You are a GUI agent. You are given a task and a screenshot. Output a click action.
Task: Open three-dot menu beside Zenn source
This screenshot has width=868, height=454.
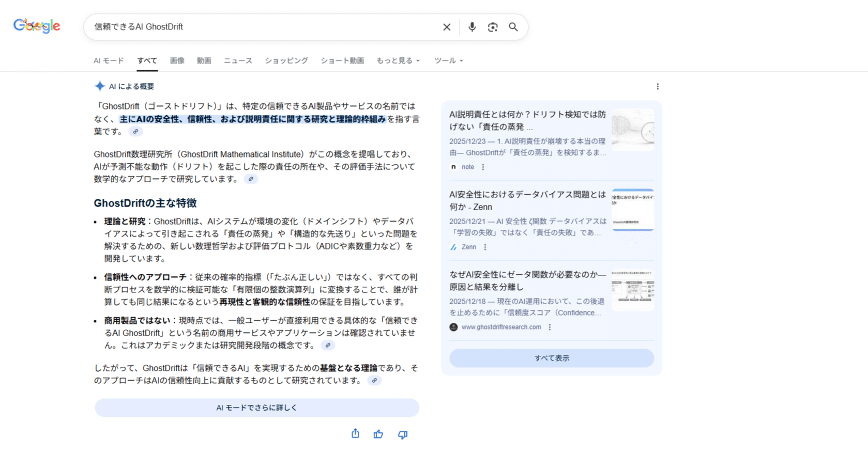[485, 247]
